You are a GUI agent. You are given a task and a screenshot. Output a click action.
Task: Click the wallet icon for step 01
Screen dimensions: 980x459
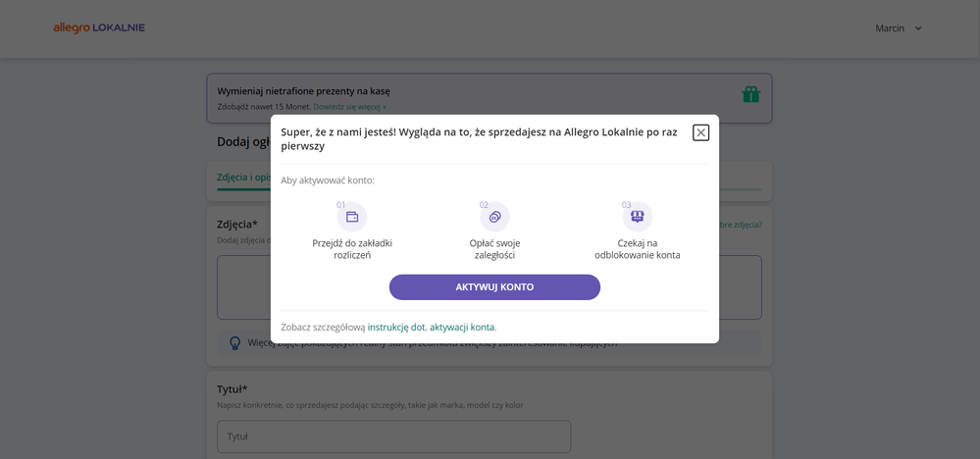[x=352, y=217]
